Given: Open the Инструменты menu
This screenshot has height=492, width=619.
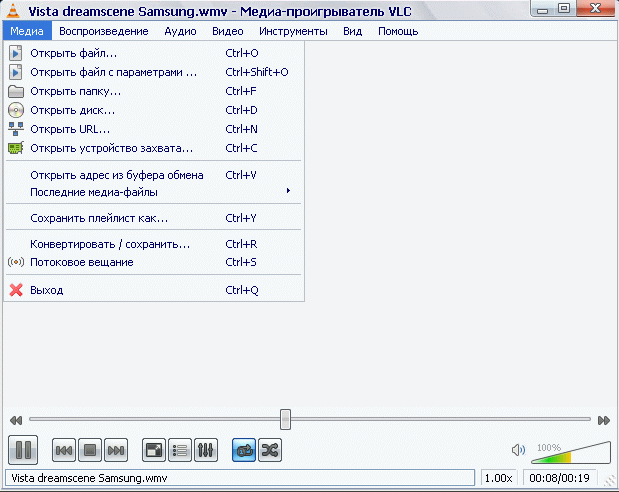Looking at the screenshot, I should [x=293, y=31].
